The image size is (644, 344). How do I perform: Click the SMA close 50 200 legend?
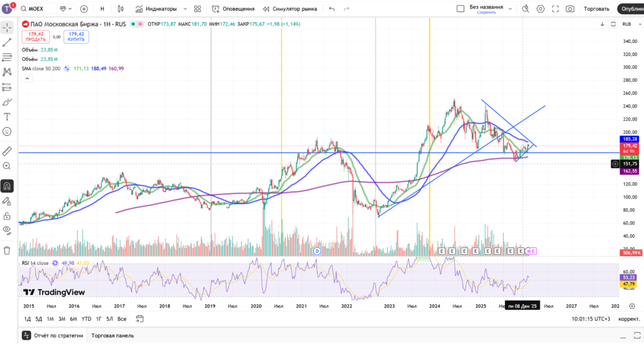coord(41,69)
